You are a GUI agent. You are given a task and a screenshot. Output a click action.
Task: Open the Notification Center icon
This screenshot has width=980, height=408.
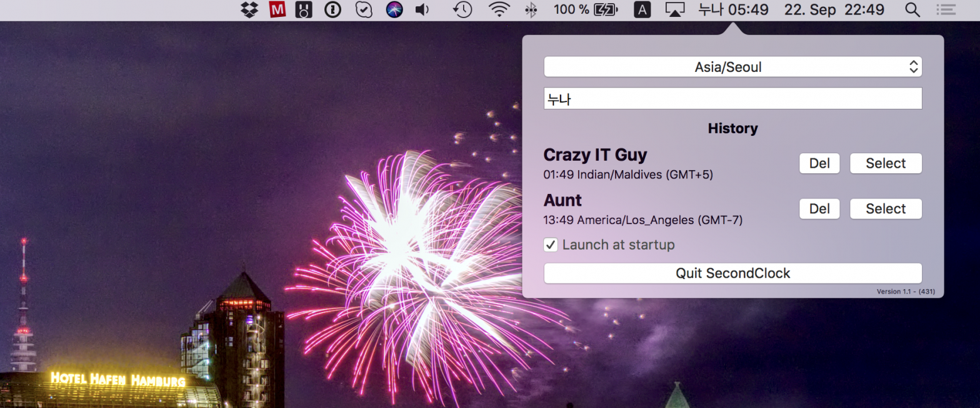pos(946,9)
